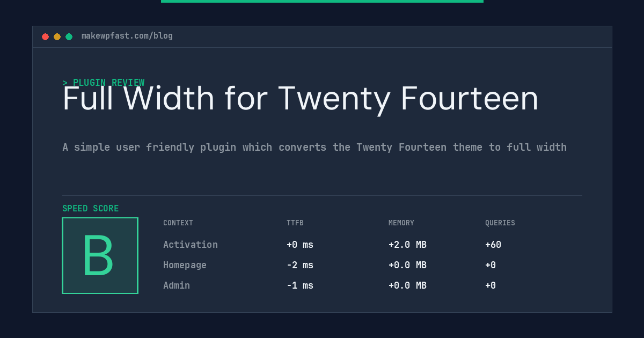Click the MEMORY column header
The image size is (644, 338).
[x=401, y=223]
